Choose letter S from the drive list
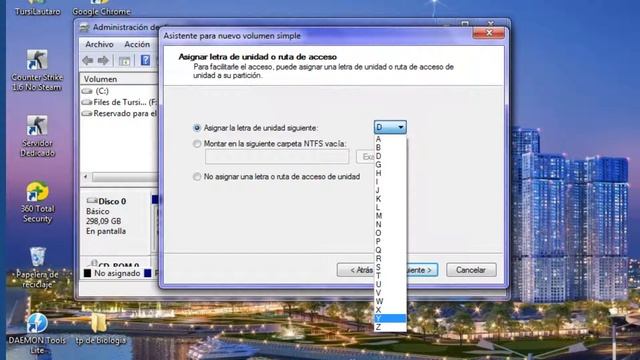Image resolution: width=640 pixels, height=360 pixels. (x=390, y=267)
